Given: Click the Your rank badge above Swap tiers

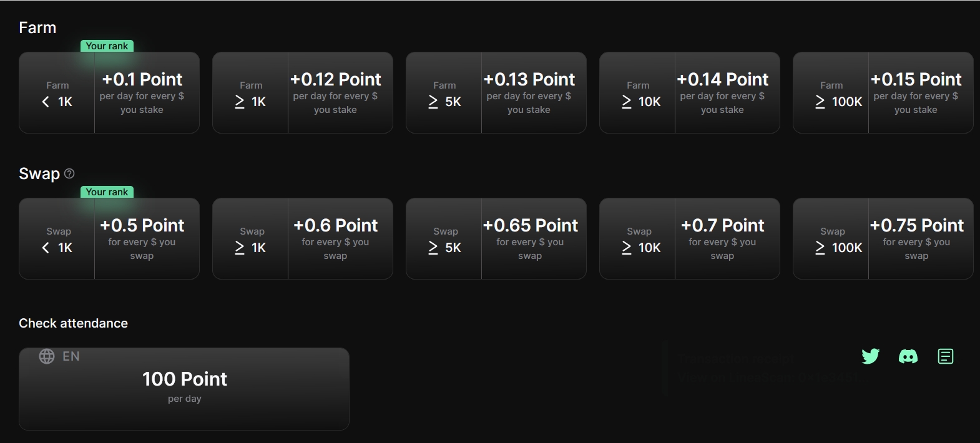Looking at the screenshot, I should pyautogui.click(x=107, y=192).
